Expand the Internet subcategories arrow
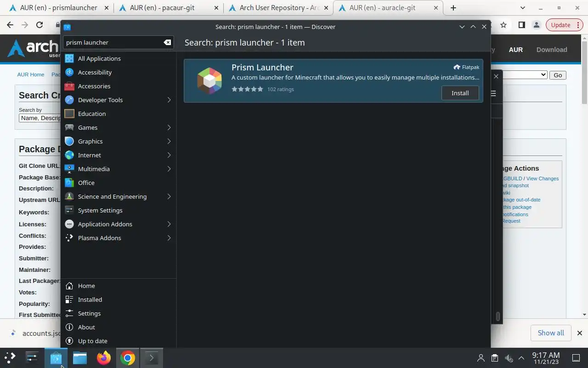This screenshot has width=588, height=368. tap(169, 155)
